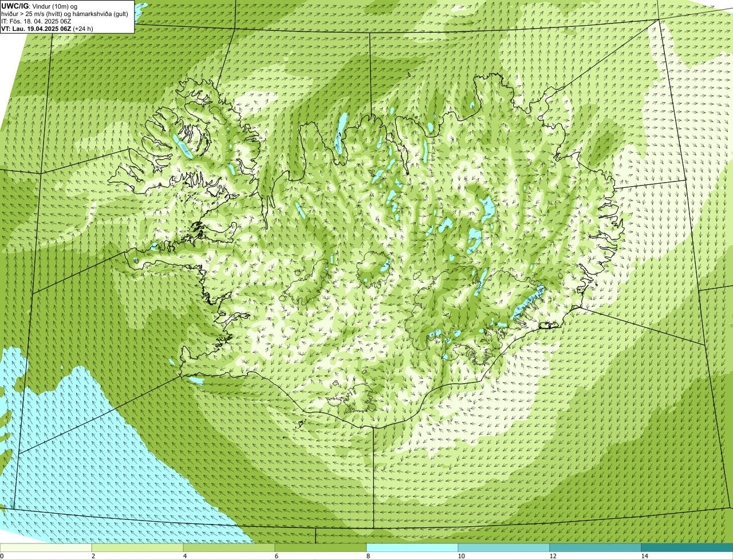Click the light green 2–4 m/s legend swatch

click(x=137, y=547)
